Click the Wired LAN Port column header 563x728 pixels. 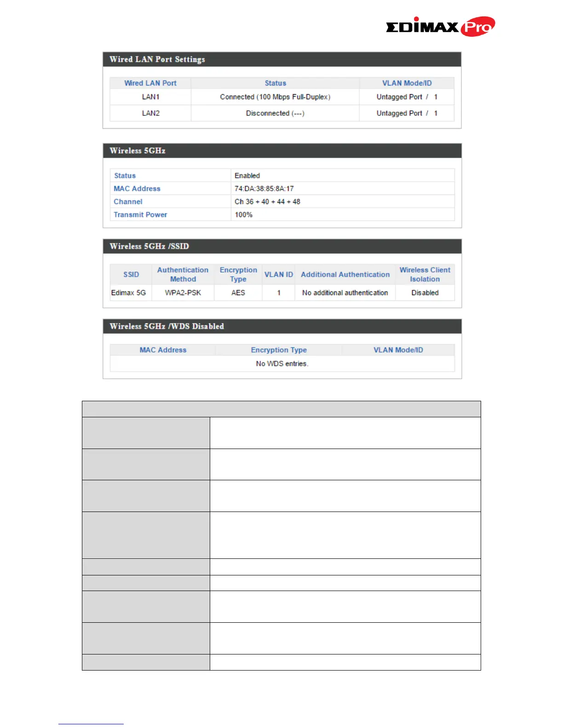(150, 83)
